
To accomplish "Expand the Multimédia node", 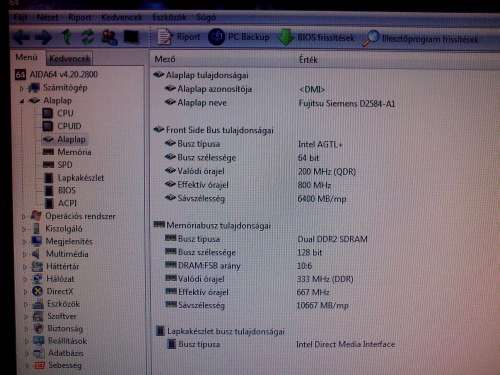I will [25, 255].
